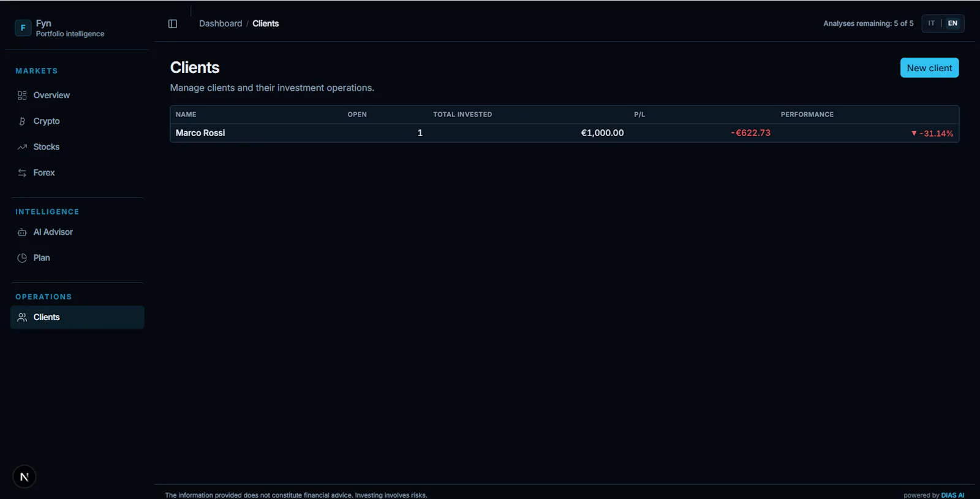Switch language to EN

point(952,23)
